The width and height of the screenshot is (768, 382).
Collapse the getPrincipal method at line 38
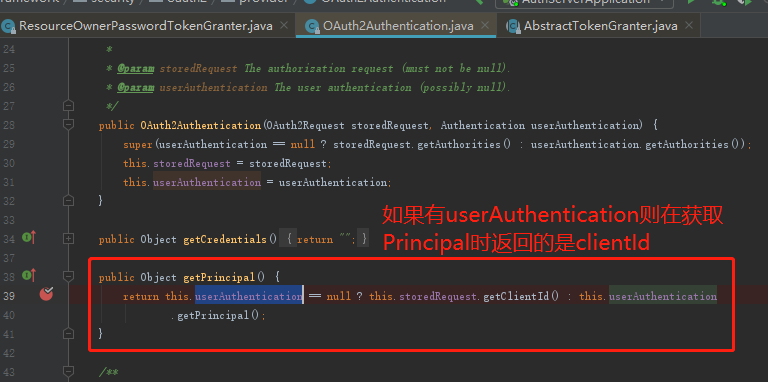tap(69, 277)
